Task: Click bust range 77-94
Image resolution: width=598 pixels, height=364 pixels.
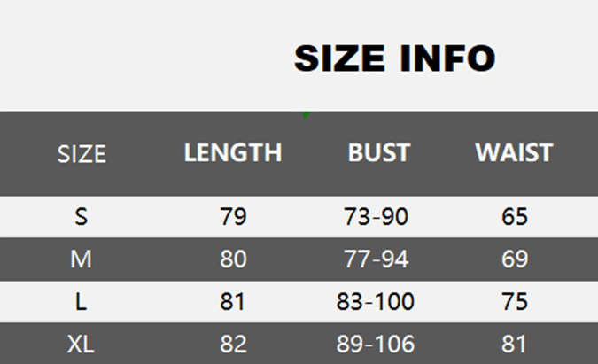Action: pyautogui.click(x=376, y=259)
